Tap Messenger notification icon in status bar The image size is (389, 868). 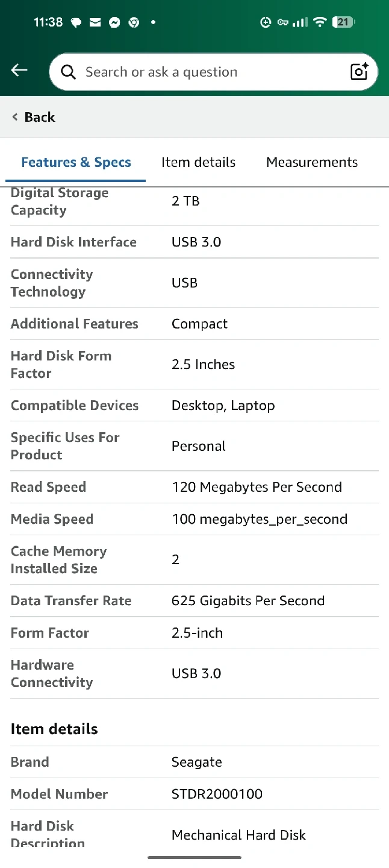click(x=114, y=23)
